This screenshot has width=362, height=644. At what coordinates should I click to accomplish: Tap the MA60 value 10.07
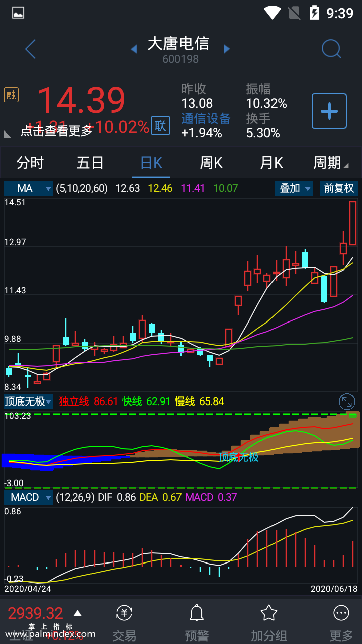point(226,188)
